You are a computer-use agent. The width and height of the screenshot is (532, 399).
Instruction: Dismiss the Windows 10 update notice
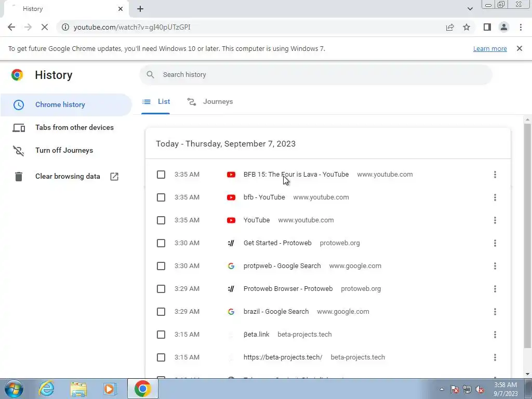[520, 48]
